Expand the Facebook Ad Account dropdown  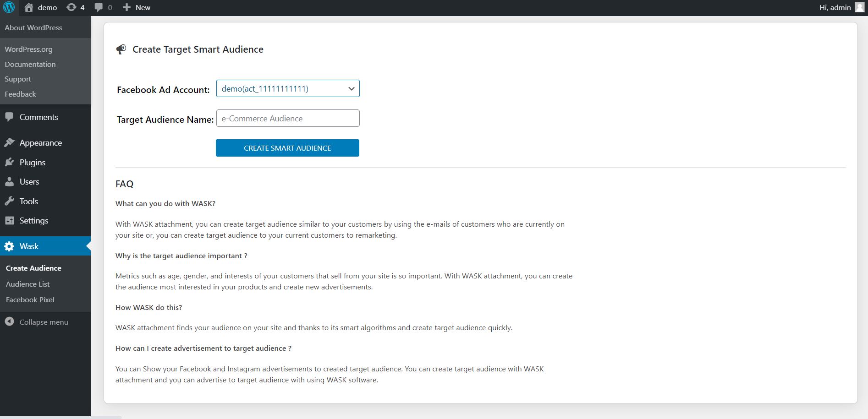pos(288,89)
